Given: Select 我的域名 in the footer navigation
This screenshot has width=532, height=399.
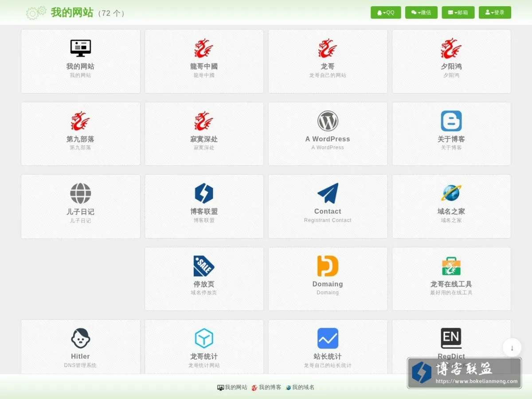Looking at the screenshot, I should (x=300, y=387).
